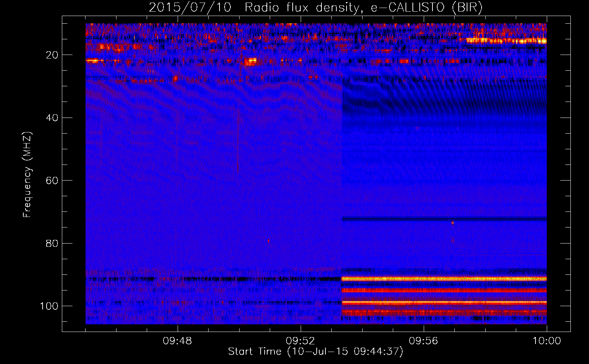
Task: Click the 'Start Time (10-Jul-15 09:44:37)' label
Action: pos(316,352)
